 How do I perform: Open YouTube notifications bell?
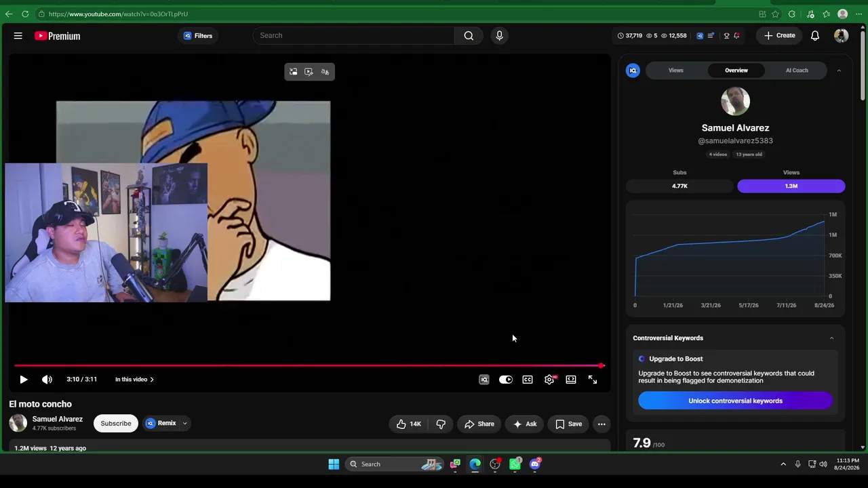click(815, 36)
